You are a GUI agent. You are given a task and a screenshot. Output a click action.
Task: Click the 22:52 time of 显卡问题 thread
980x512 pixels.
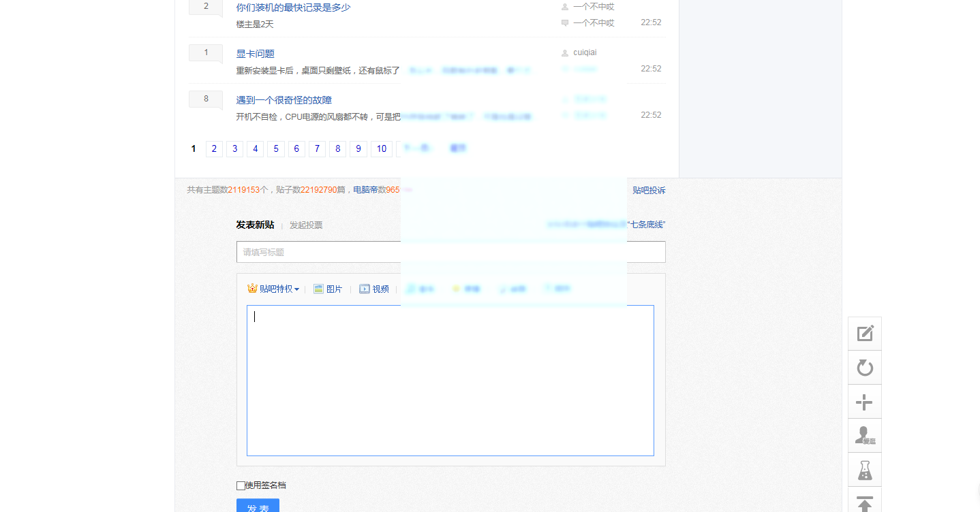tap(651, 69)
